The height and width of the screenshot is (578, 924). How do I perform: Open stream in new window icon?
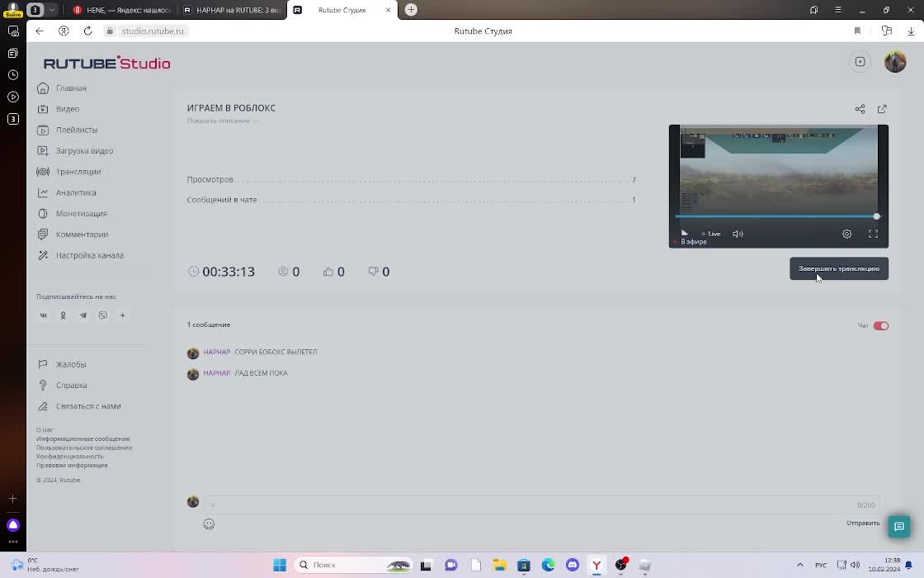point(882,109)
